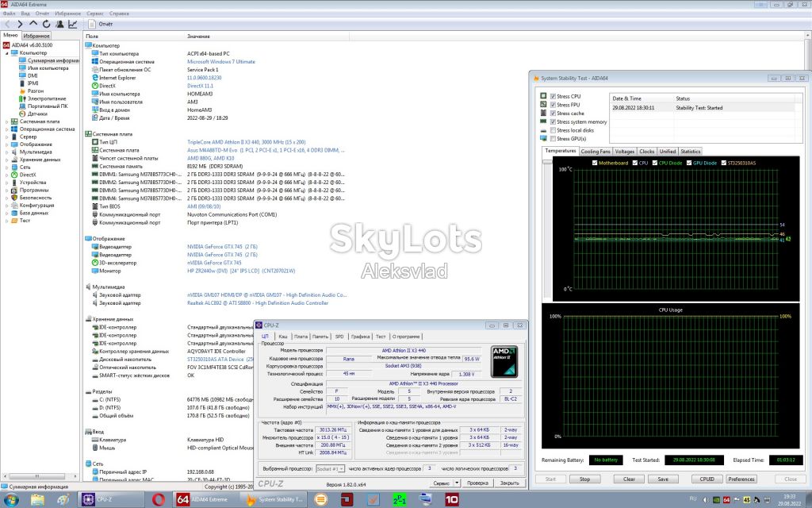812x508 pixels.
Task: Toggle Stress cache checkbox
Action: point(553,113)
